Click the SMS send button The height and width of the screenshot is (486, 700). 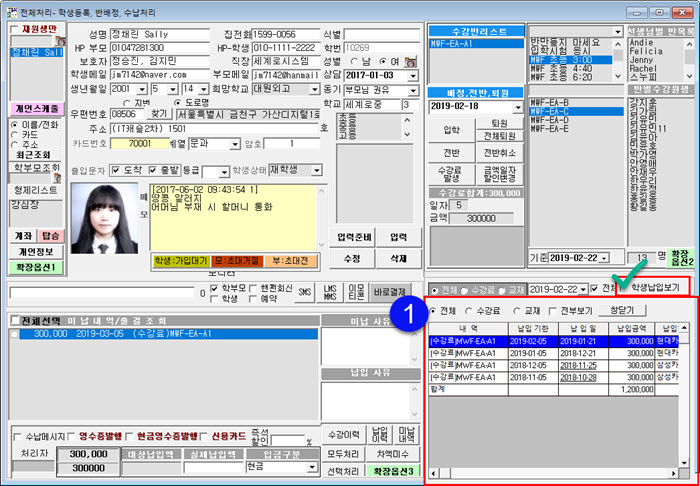click(x=304, y=293)
